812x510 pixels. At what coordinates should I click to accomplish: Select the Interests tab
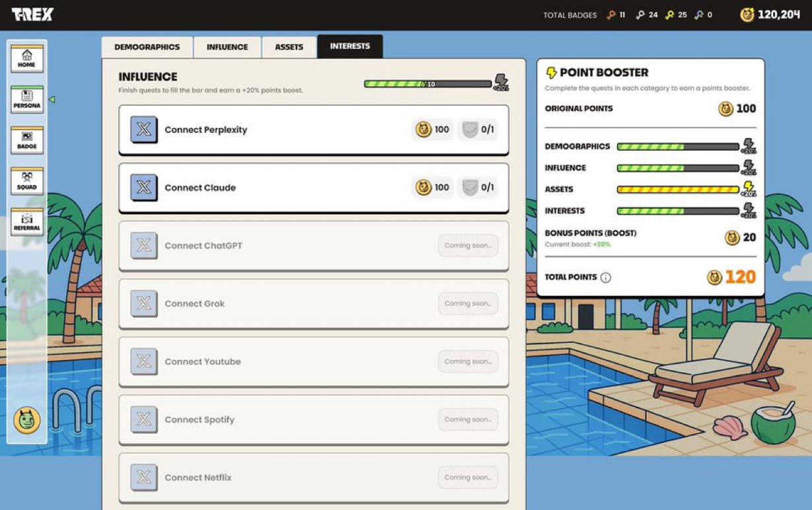350,46
